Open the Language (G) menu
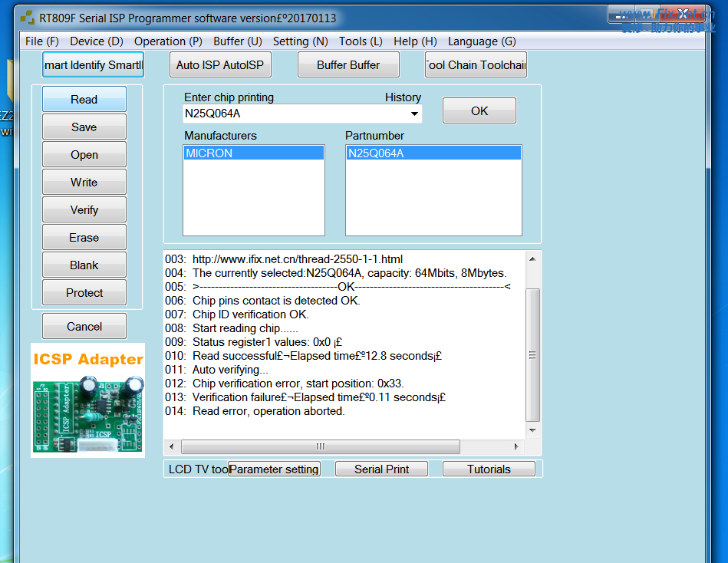 (x=482, y=41)
